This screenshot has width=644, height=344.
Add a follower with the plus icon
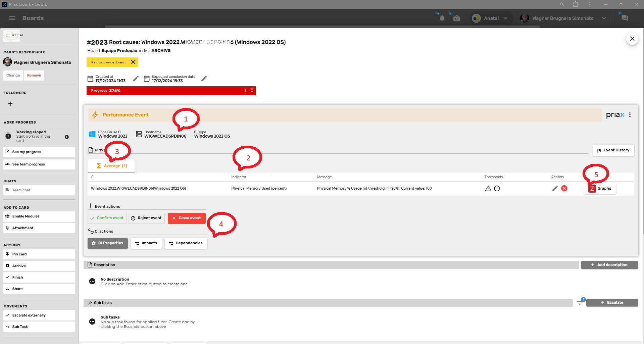tap(10, 104)
